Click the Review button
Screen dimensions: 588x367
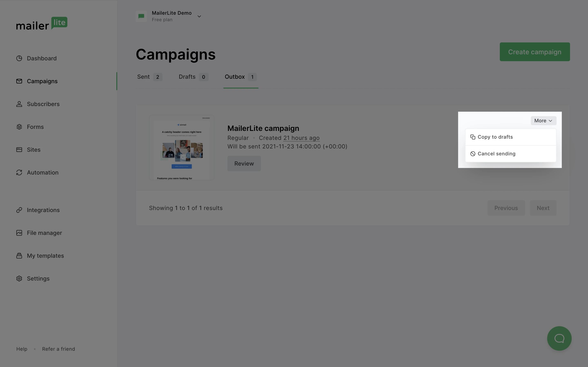click(244, 163)
